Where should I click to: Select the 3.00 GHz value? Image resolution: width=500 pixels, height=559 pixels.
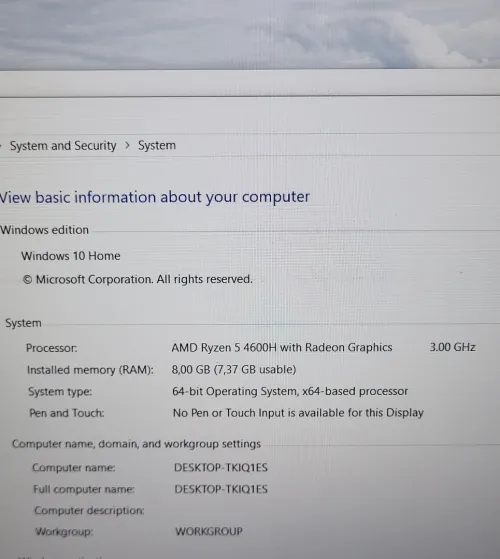click(453, 347)
